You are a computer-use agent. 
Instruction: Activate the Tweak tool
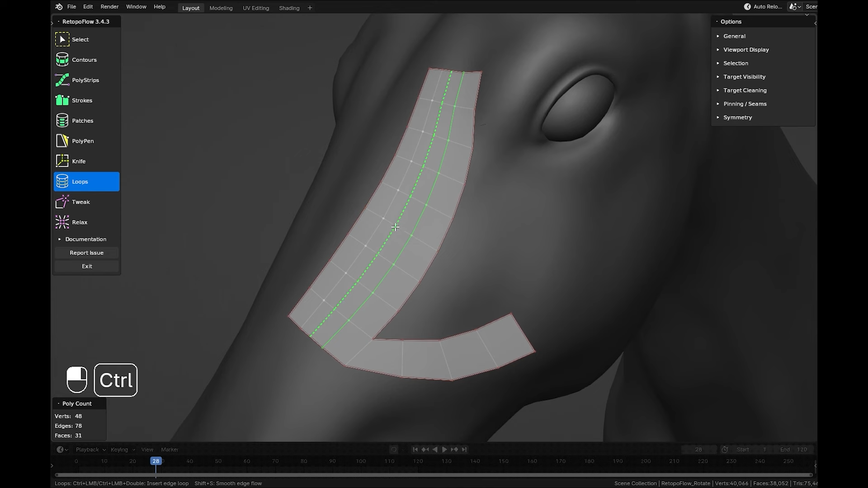tap(85, 202)
